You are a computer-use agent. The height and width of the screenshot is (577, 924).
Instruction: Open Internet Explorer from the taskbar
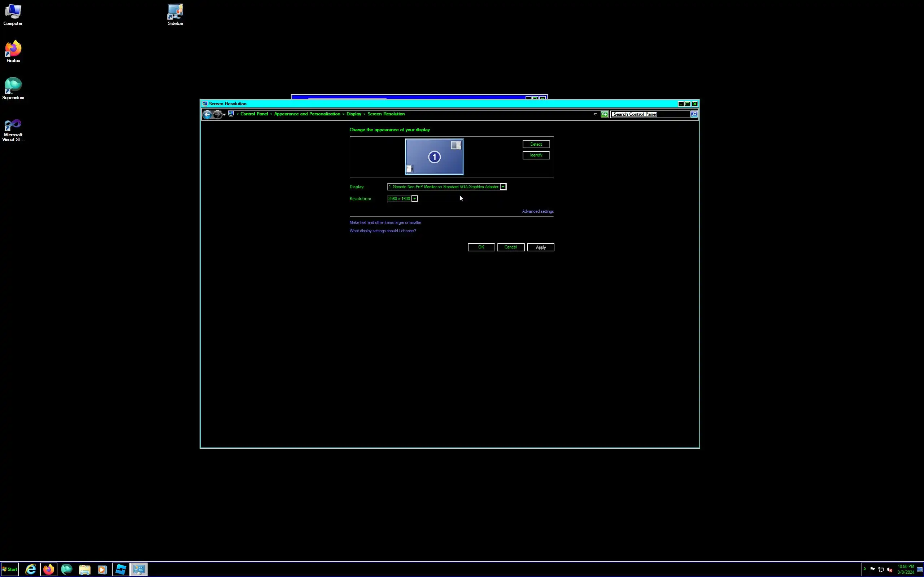31,569
